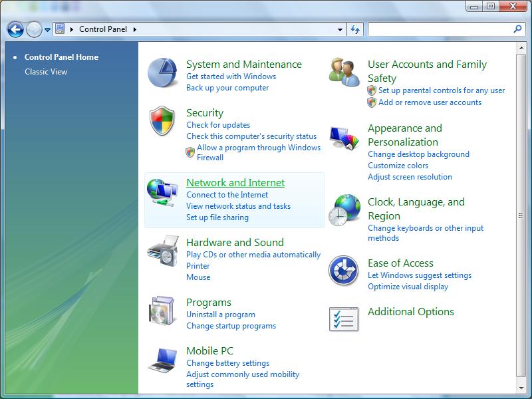Click Adjust screen resolution

point(410,176)
